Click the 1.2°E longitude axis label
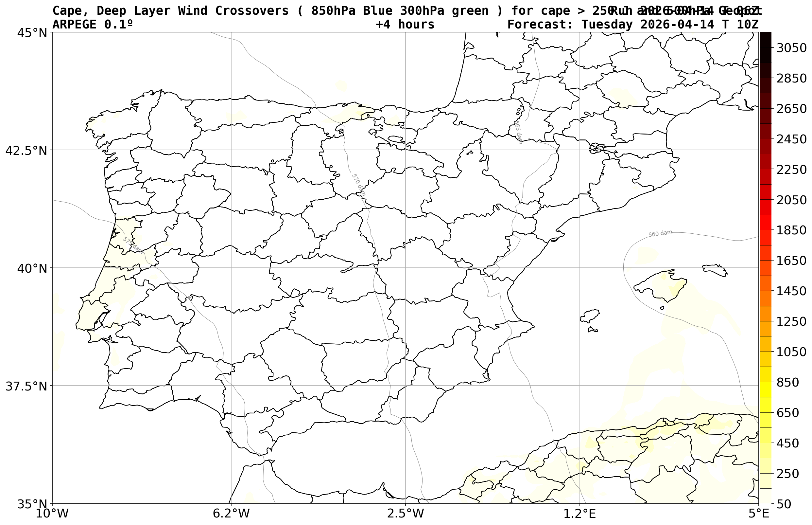 click(x=580, y=514)
